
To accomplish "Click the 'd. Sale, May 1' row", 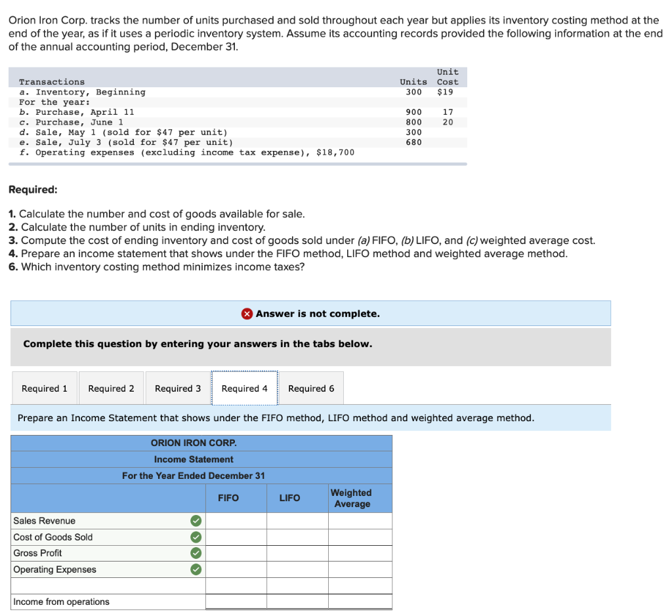I will coord(238,133).
